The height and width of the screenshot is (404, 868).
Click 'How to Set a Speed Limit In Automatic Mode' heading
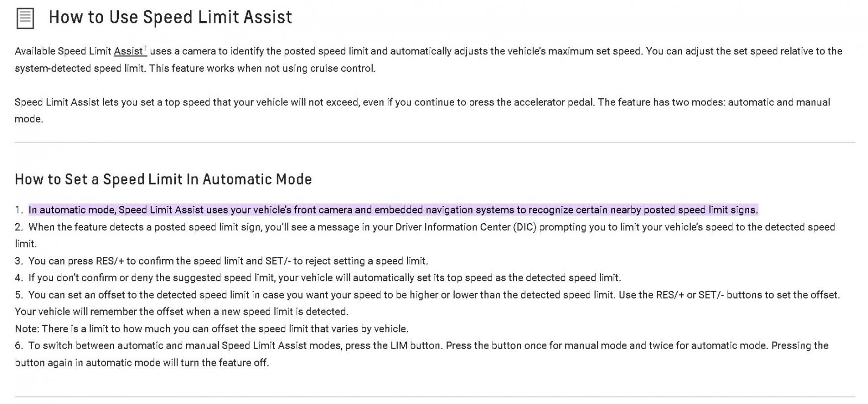(163, 179)
